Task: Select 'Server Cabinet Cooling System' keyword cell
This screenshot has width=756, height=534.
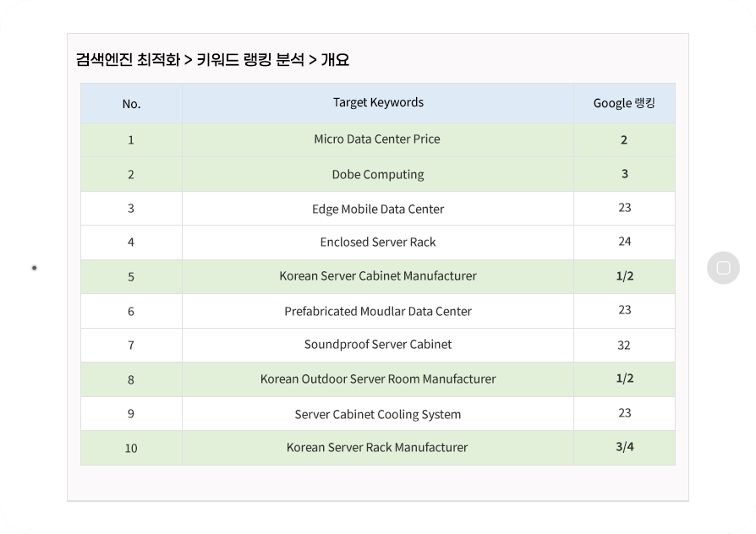Action: pyautogui.click(x=378, y=414)
